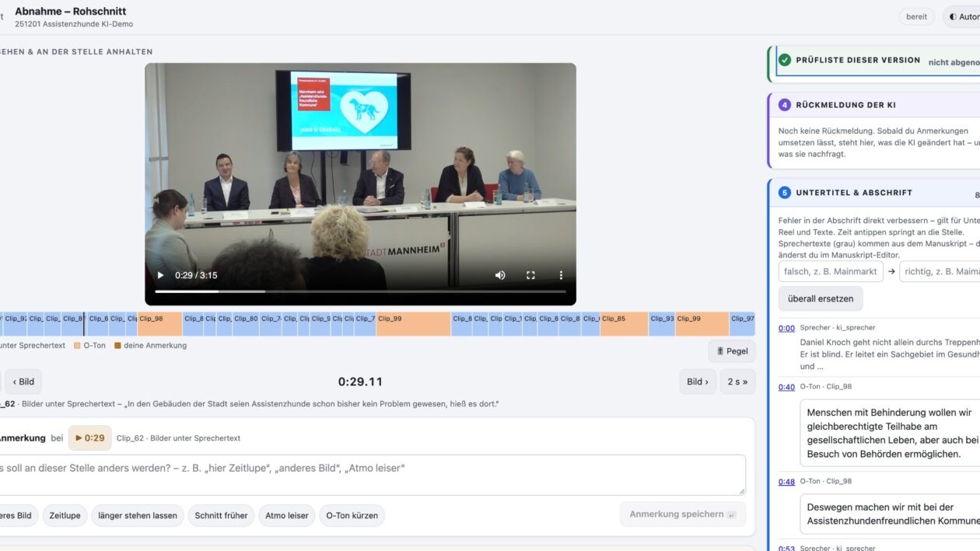Click the 0:29 / 3:15 time display in the player

pyautogui.click(x=196, y=275)
